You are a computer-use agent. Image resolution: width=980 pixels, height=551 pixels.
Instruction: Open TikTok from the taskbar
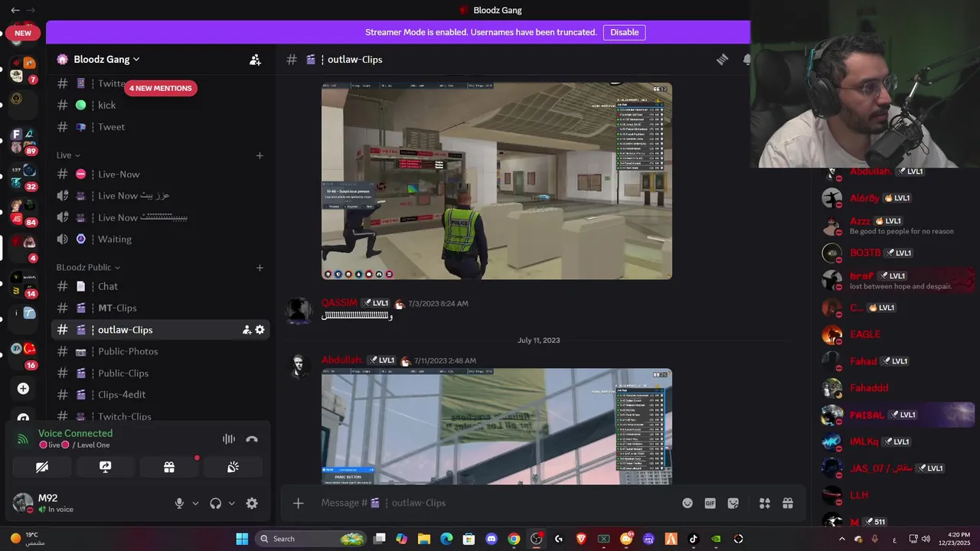click(693, 539)
